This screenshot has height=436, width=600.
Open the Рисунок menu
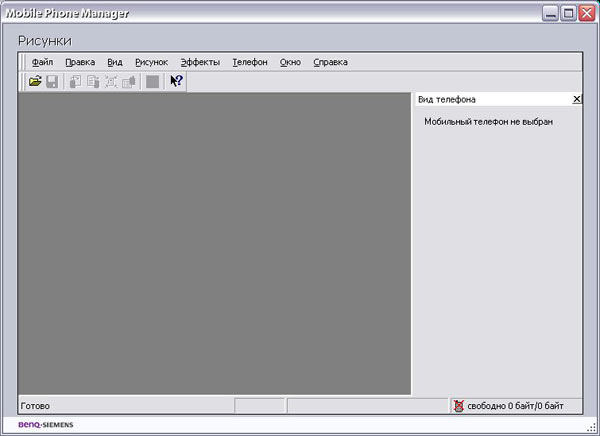152,62
